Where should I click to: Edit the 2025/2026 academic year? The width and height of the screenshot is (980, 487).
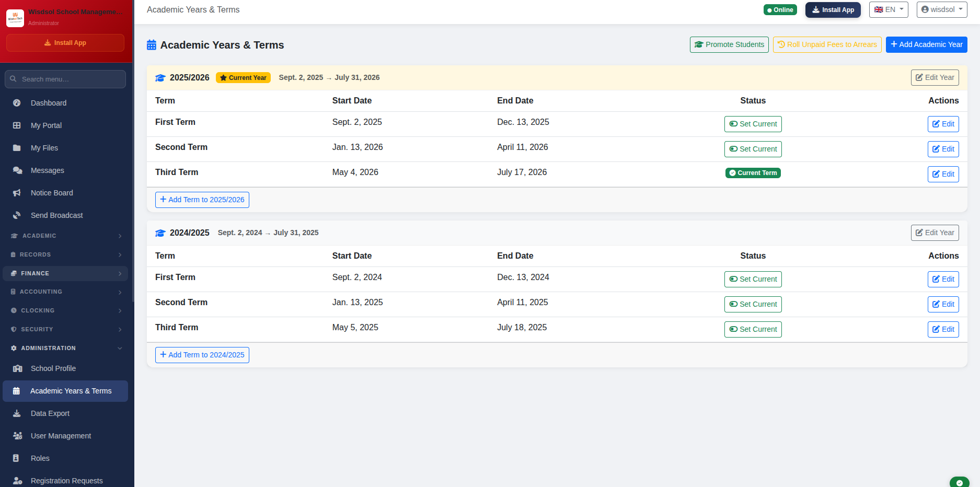935,77
